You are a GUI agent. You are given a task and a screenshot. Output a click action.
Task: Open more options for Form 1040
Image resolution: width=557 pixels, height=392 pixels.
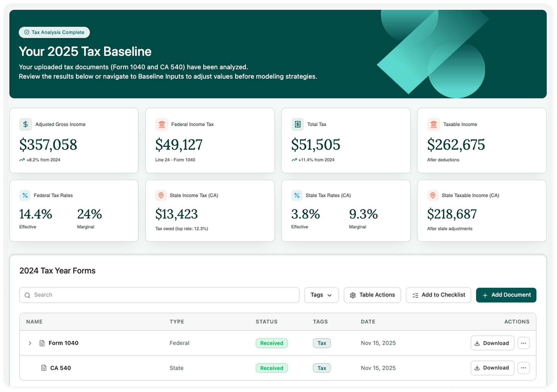[x=523, y=343]
